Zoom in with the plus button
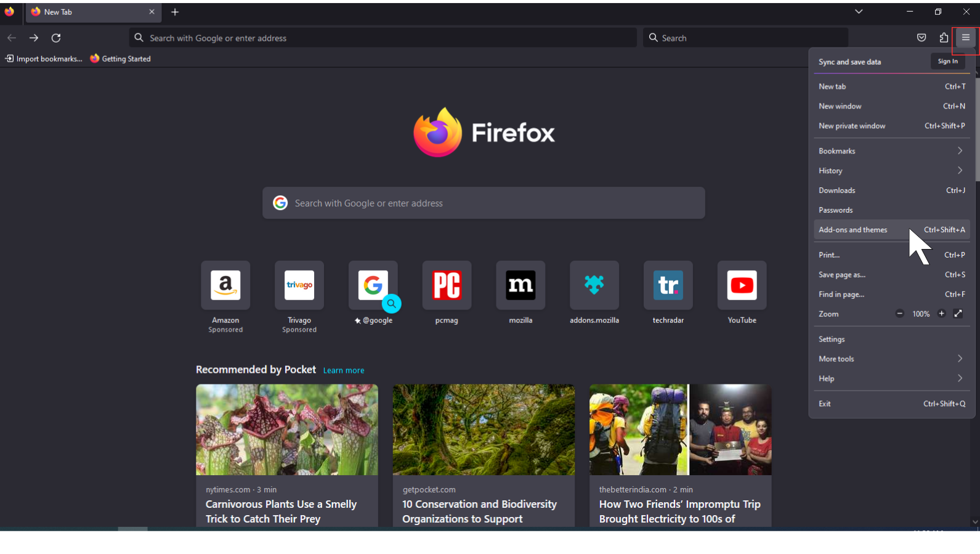This screenshot has height=554, width=980. coord(941,314)
